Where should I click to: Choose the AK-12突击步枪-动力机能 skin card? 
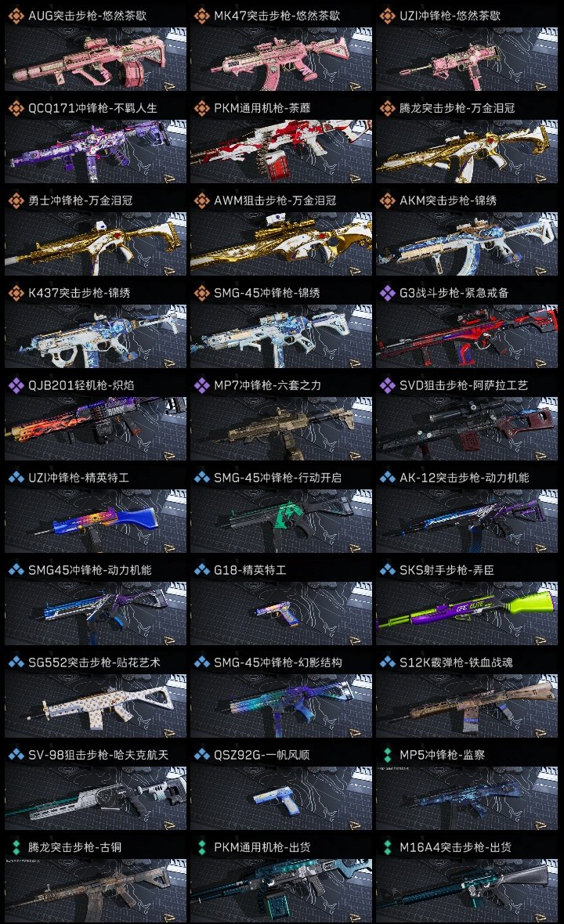pos(467,510)
